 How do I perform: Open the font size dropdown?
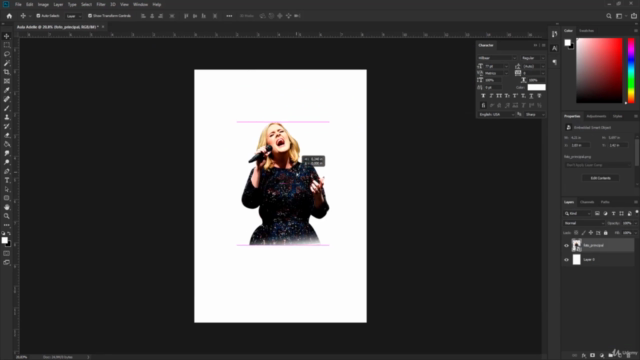click(x=496, y=66)
